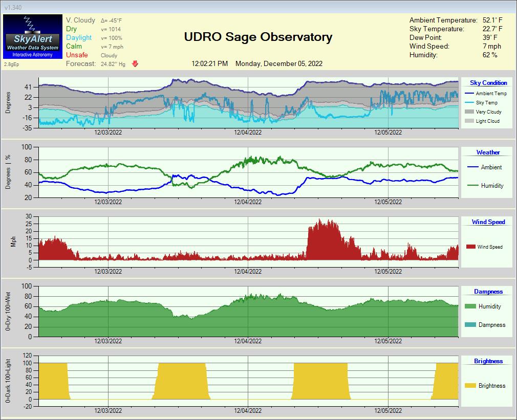Viewport: 517px width, 420px height.
Task: Select the Dampness legend title
Action: pos(488,292)
